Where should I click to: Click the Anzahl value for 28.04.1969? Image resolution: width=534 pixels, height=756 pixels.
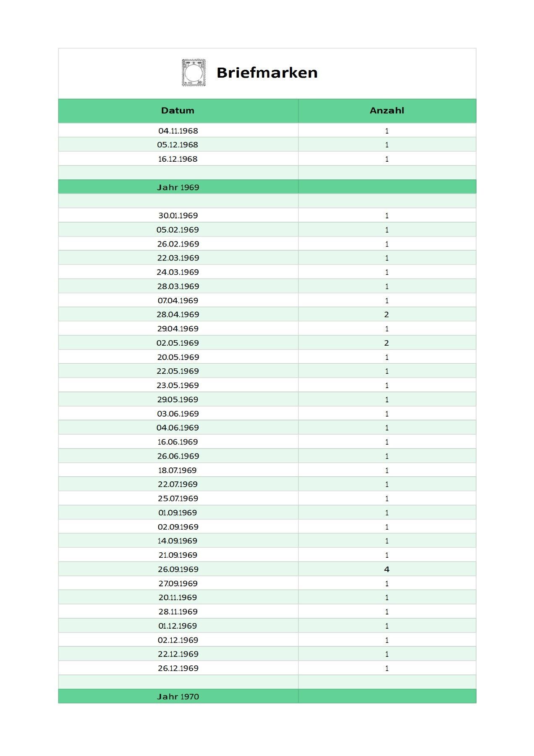click(387, 315)
